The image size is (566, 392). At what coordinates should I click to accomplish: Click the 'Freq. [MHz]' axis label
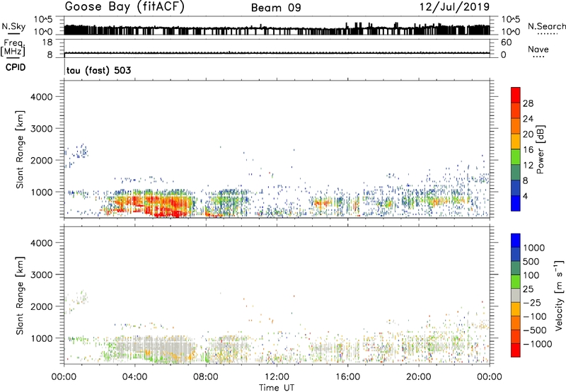pyautogui.click(x=13, y=48)
